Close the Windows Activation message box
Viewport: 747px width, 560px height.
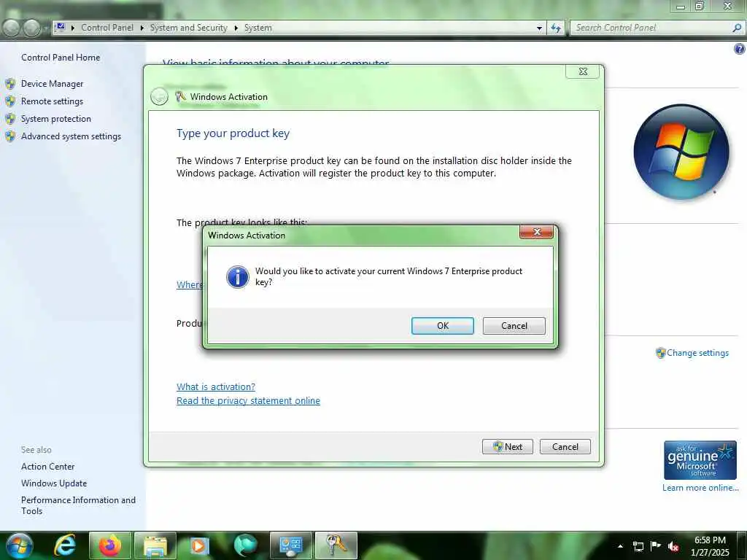point(536,232)
